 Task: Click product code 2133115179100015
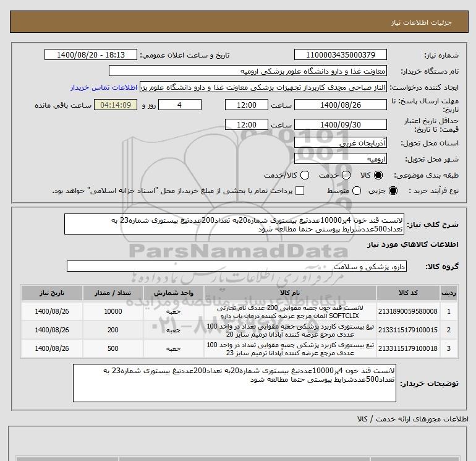click(408, 330)
